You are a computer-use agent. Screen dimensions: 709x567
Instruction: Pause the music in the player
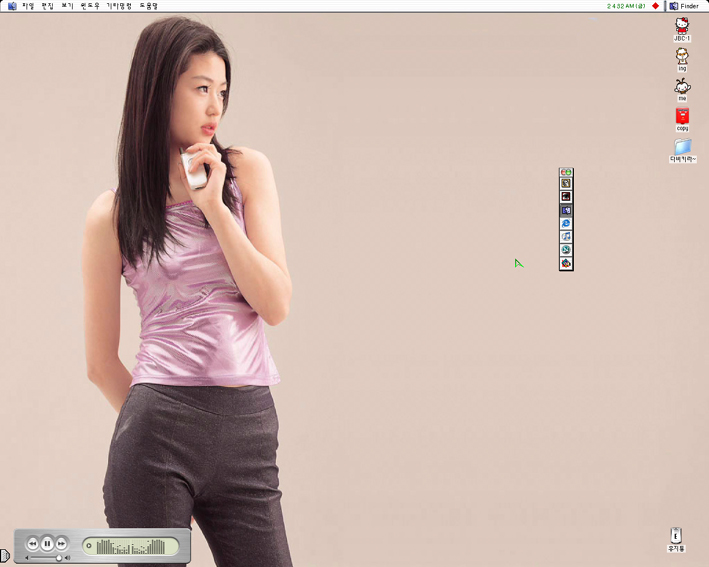coord(47,544)
